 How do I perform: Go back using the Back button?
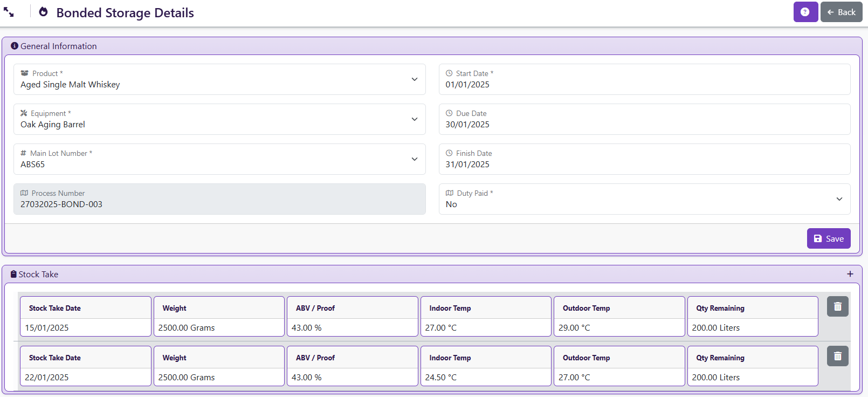(841, 12)
